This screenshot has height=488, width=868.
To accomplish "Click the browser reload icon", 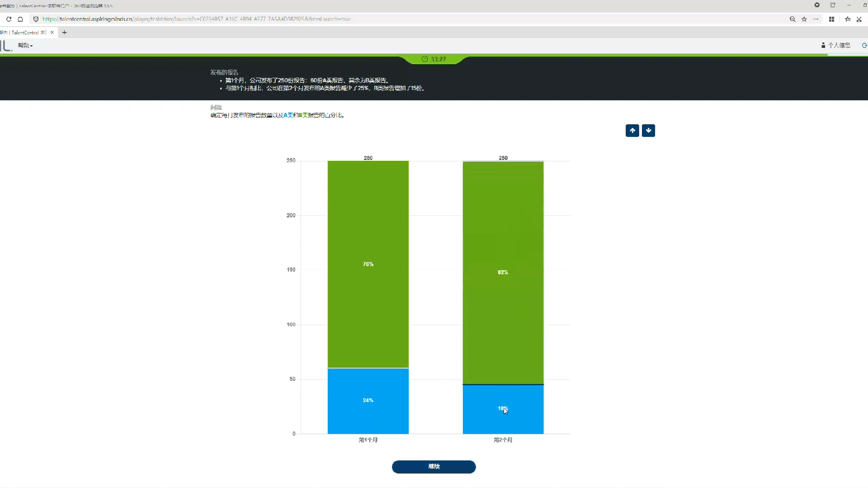I will tap(9, 19).
